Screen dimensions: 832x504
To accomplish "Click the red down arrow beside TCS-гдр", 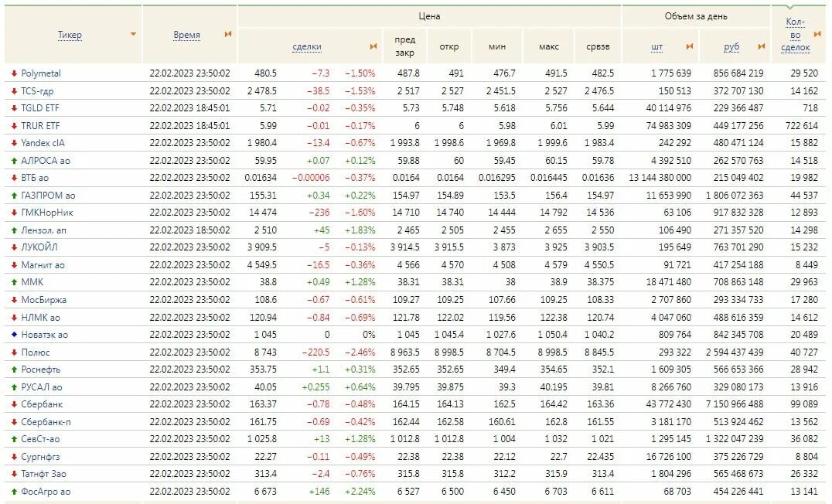I will tap(15, 90).
